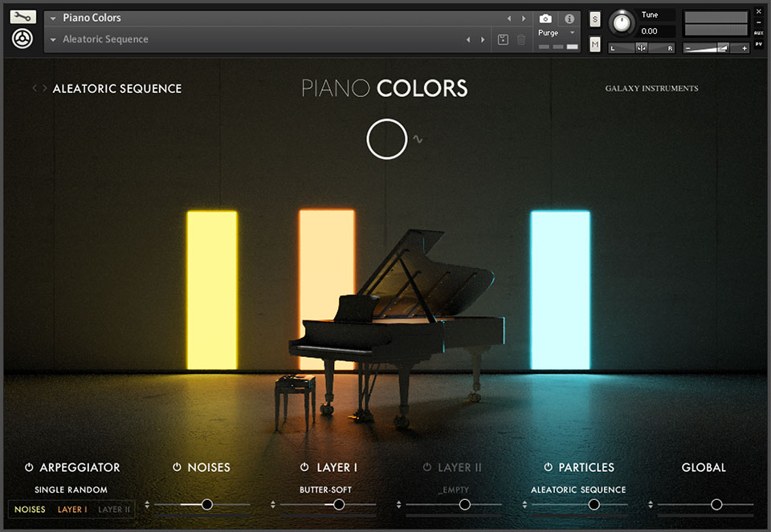Click the tilde modulation icon beside the circle

[x=418, y=139]
